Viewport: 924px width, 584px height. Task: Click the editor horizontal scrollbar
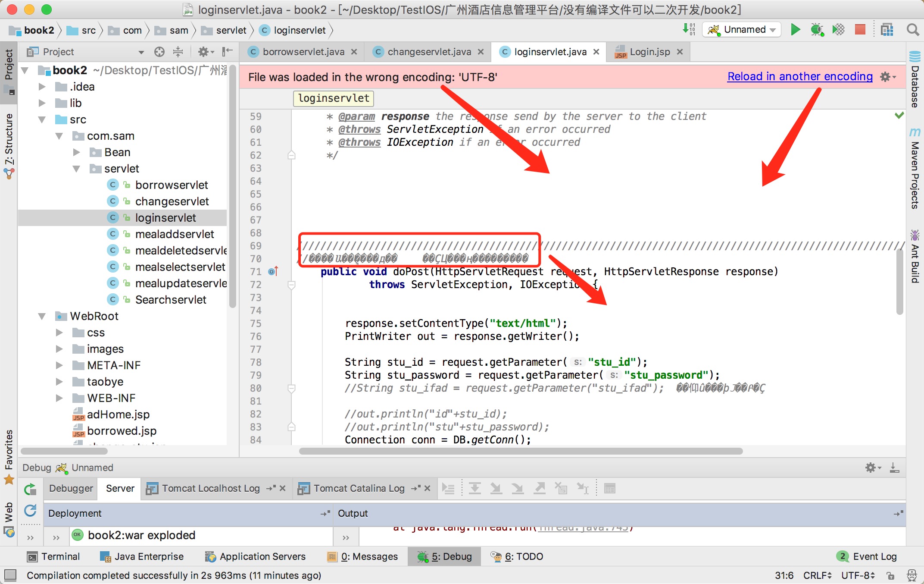pos(521,451)
